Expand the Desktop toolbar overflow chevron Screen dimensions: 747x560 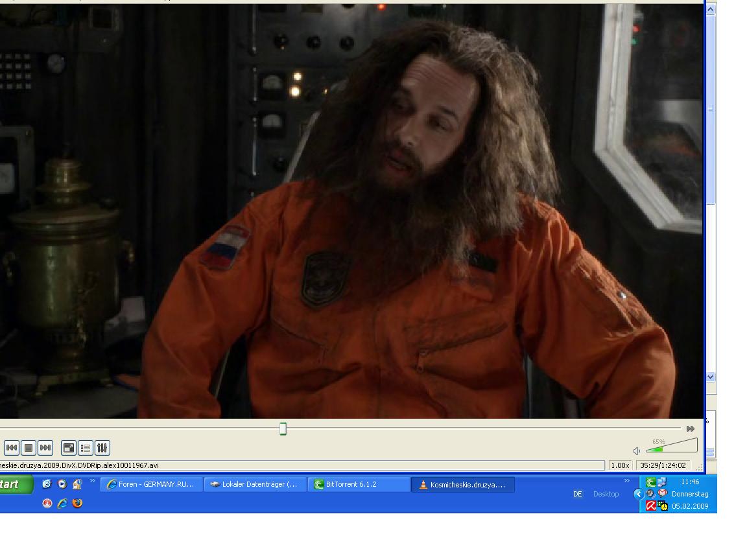pyautogui.click(x=627, y=480)
